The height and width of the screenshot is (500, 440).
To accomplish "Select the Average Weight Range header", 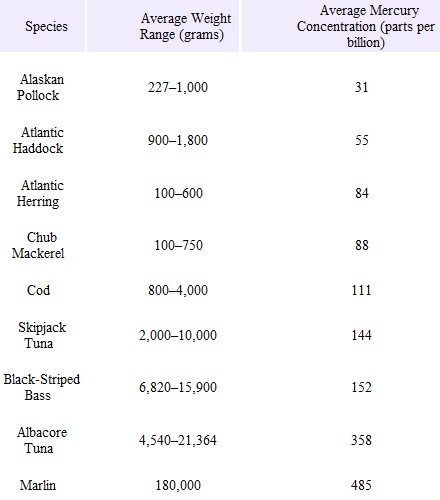I will [185, 27].
